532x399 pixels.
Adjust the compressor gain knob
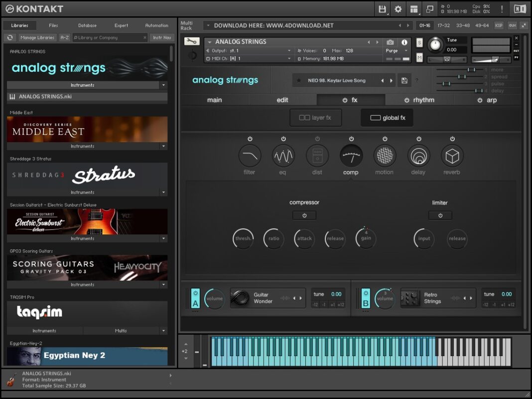tap(366, 238)
